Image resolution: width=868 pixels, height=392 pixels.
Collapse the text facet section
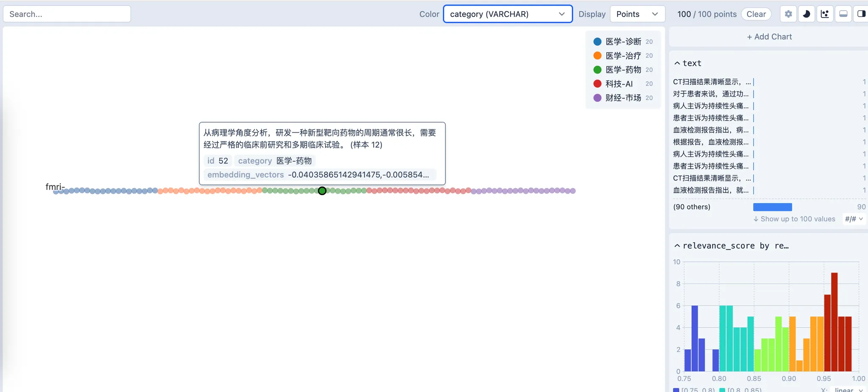pos(677,63)
